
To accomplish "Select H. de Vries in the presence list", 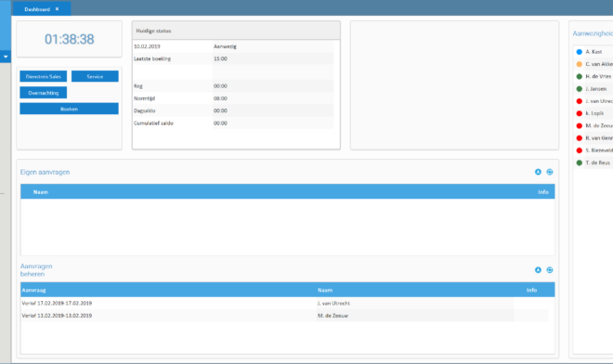I will tap(598, 77).
